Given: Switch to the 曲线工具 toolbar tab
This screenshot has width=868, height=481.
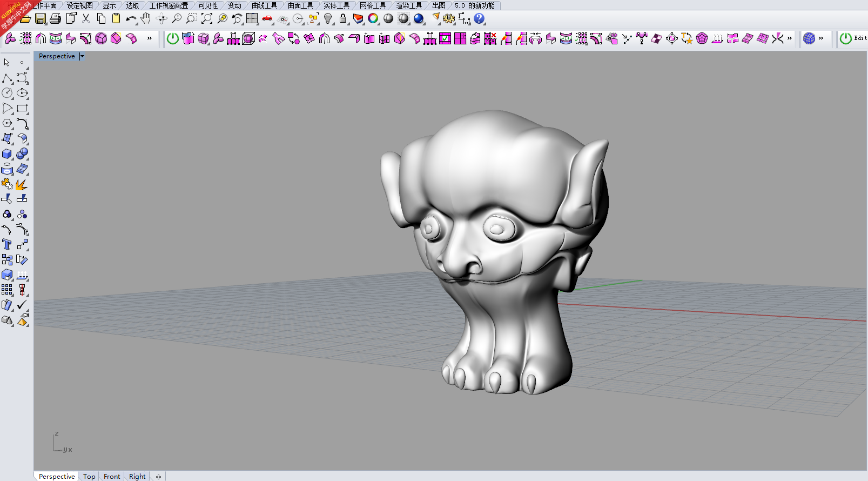Looking at the screenshot, I should point(265,5).
